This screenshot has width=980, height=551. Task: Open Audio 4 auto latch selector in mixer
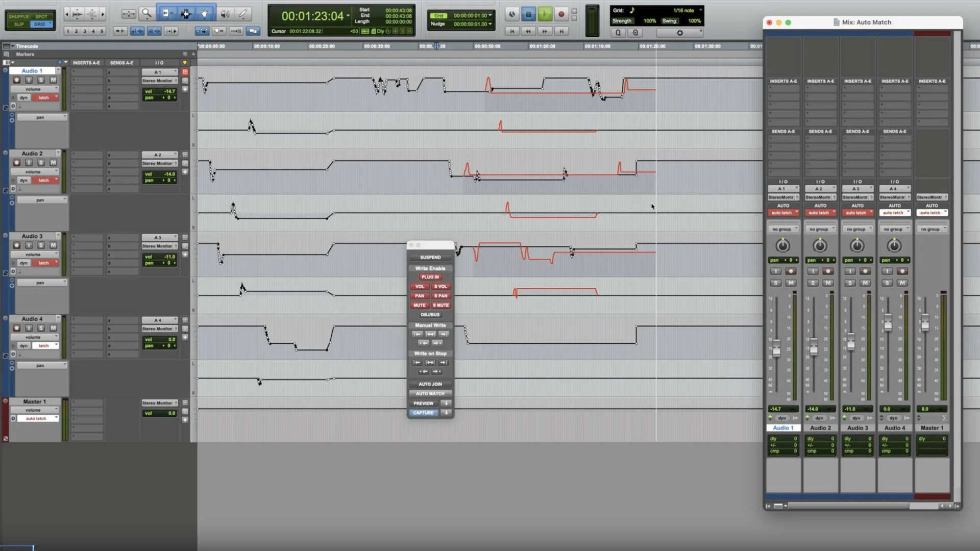[x=894, y=213]
